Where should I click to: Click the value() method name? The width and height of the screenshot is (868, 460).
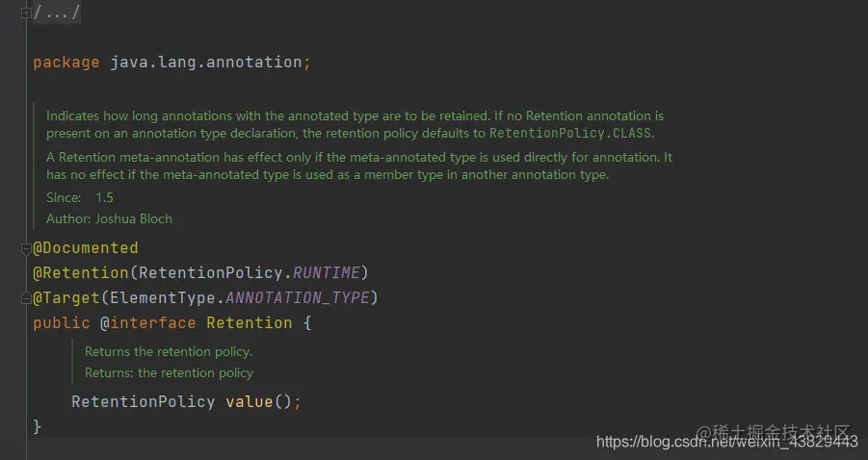pos(250,401)
